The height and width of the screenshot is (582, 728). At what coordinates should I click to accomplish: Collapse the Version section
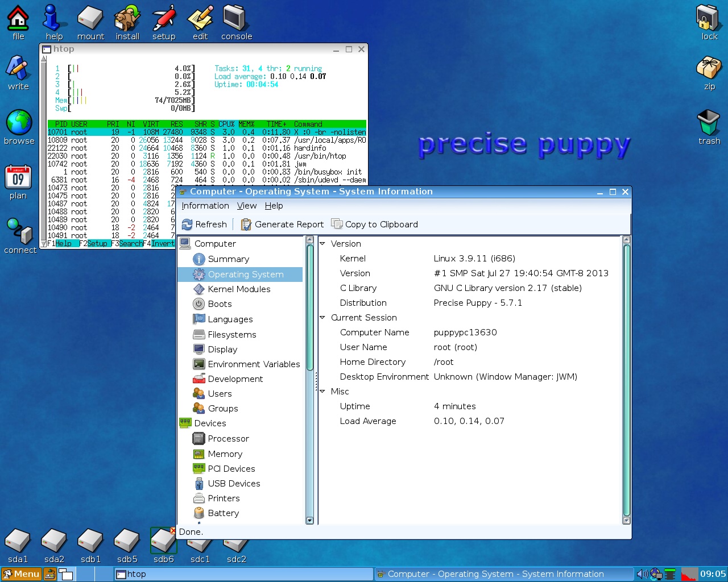coord(322,244)
